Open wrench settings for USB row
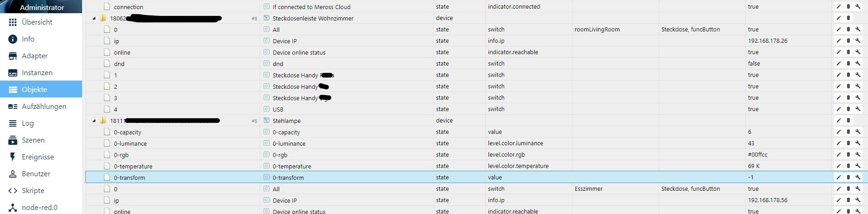The width and height of the screenshot is (868, 214). click(x=858, y=109)
